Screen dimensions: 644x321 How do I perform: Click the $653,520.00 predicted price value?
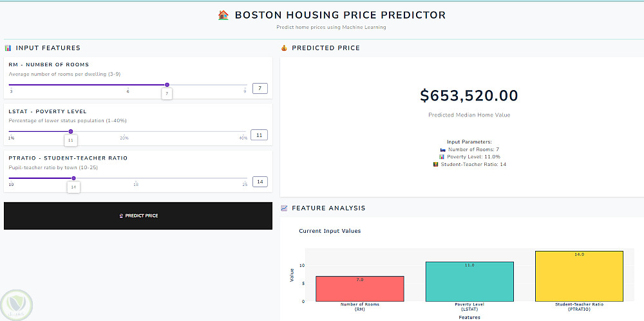pyautogui.click(x=469, y=96)
